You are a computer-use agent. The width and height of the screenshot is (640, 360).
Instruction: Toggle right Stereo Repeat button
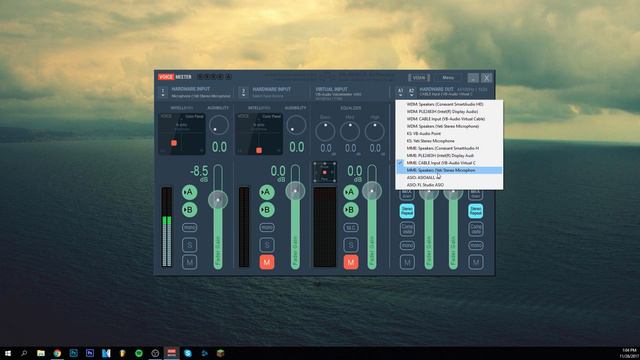(x=476, y=211)
